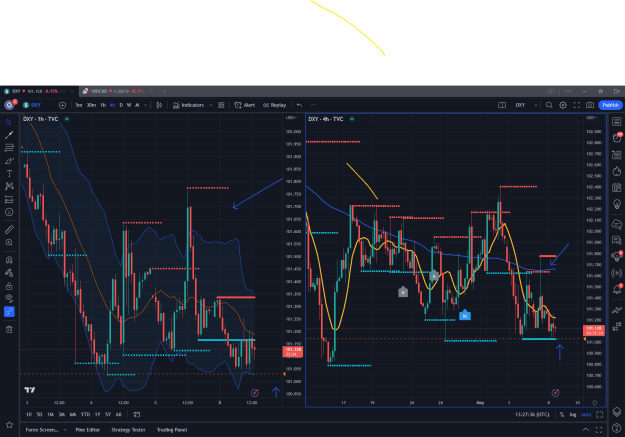625x437 pixels.
Task: Open the indicator templates grid icon
Action: (x=221, y=105)
